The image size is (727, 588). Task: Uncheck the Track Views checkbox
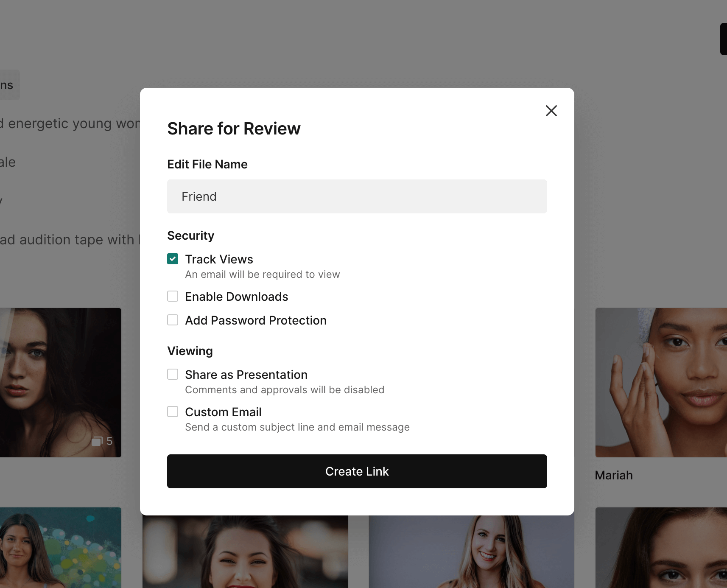[173, 259]
